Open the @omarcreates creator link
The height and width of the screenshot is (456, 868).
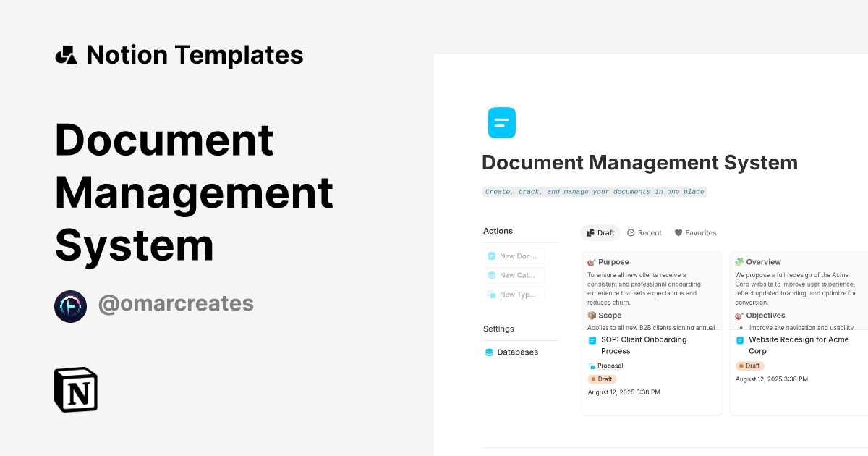tap(176, 304)
